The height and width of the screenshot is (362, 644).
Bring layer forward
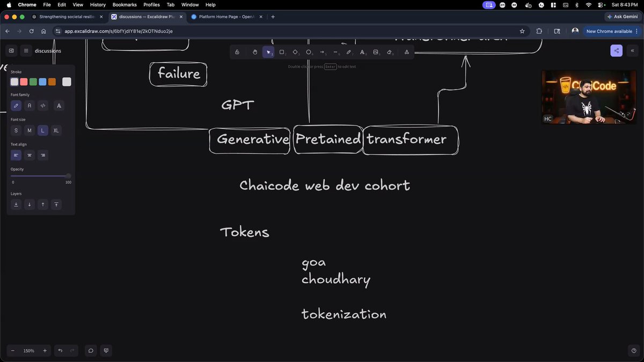[x=43, y=204]
